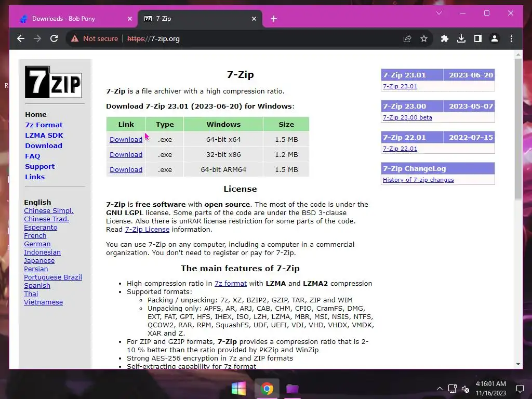Open the taskbar clock and date
The height and width of the screenshot is (399, 532).
pos(490,389)
